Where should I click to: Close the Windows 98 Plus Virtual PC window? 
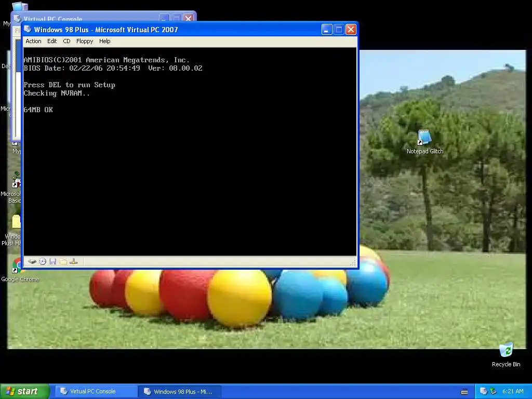[x=351, y=30]
